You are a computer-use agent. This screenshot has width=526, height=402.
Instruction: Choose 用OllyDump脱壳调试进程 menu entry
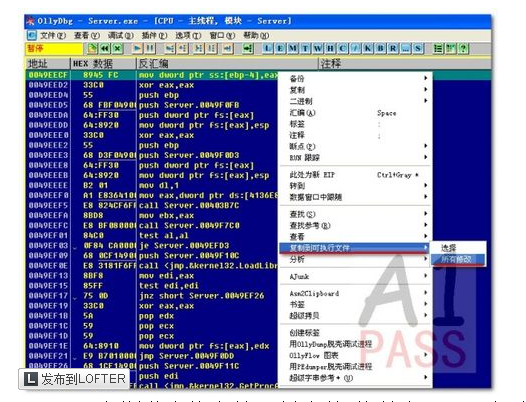click(356, 344)
